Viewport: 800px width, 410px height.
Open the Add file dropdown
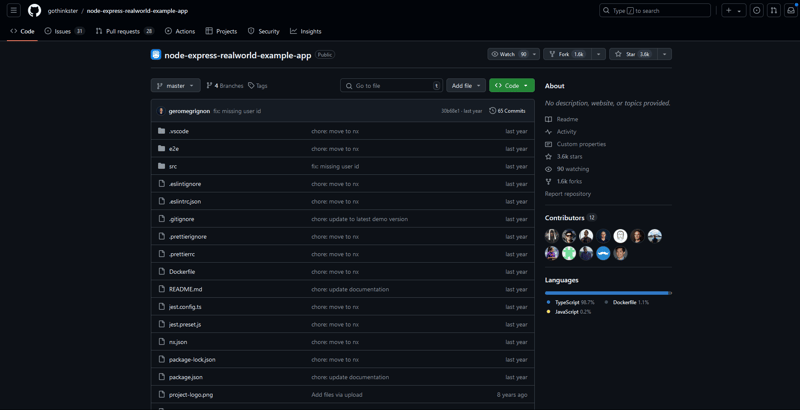click(465, 86)
